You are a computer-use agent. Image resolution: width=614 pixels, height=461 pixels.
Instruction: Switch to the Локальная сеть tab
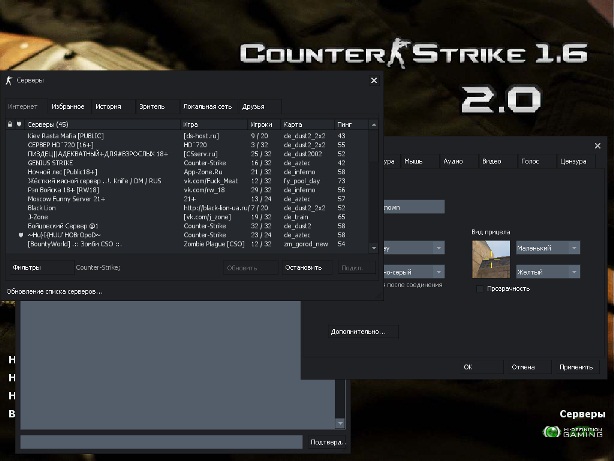pyautogui.click(x=208, y=107)
